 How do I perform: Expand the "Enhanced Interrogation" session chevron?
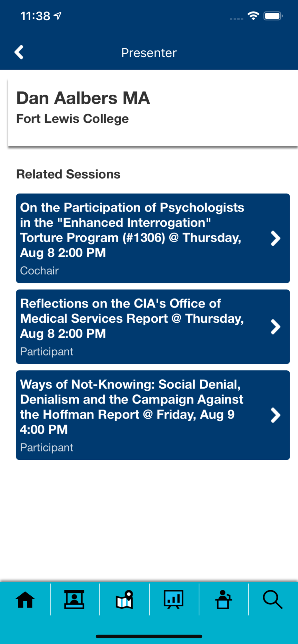coord(275,238)
